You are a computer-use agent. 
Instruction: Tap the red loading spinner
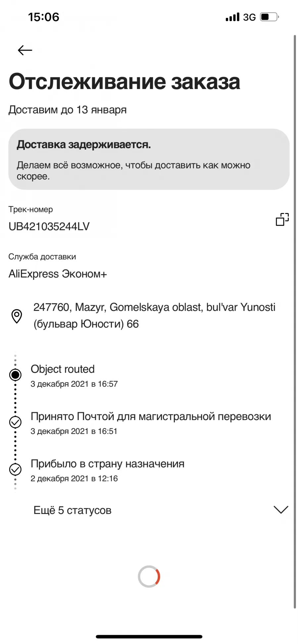coord(149,577)
